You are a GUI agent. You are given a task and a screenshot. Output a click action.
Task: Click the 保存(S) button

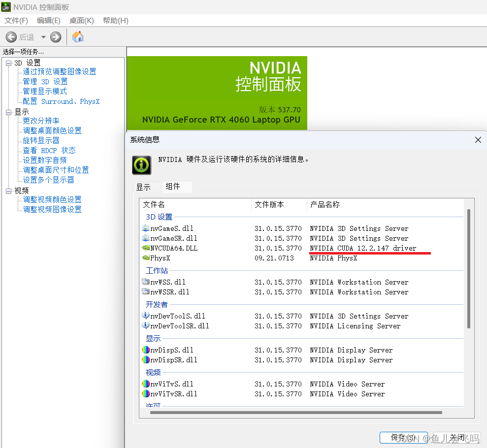[x=403, y=438]
